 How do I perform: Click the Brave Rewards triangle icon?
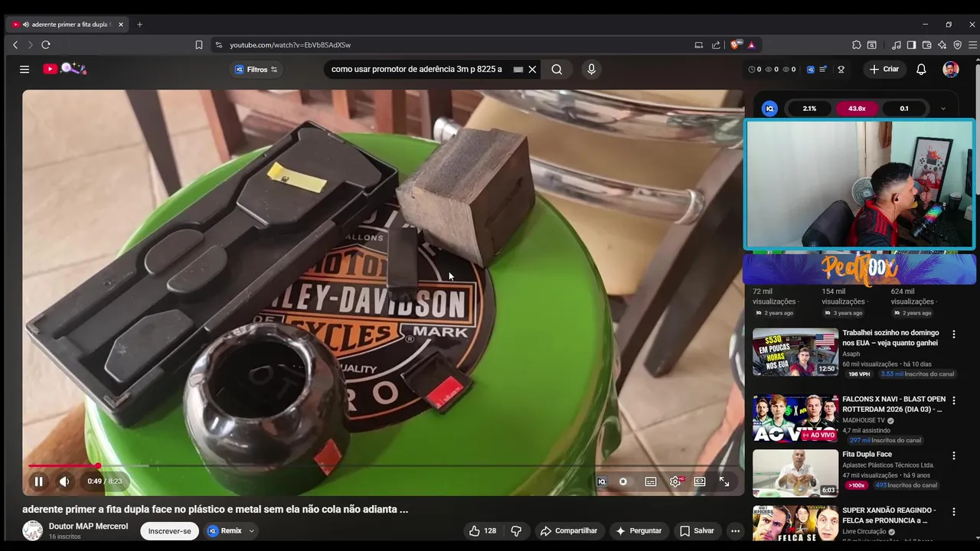point(752,45)
